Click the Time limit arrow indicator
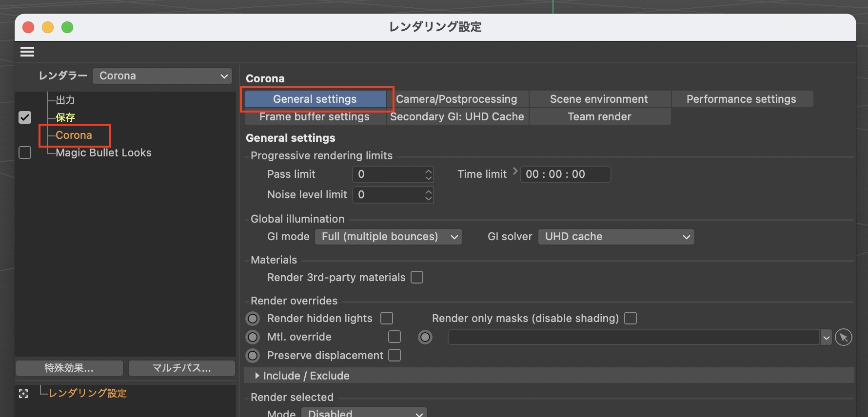The width and height of the screenshot is (868, 417). (515, 171)
